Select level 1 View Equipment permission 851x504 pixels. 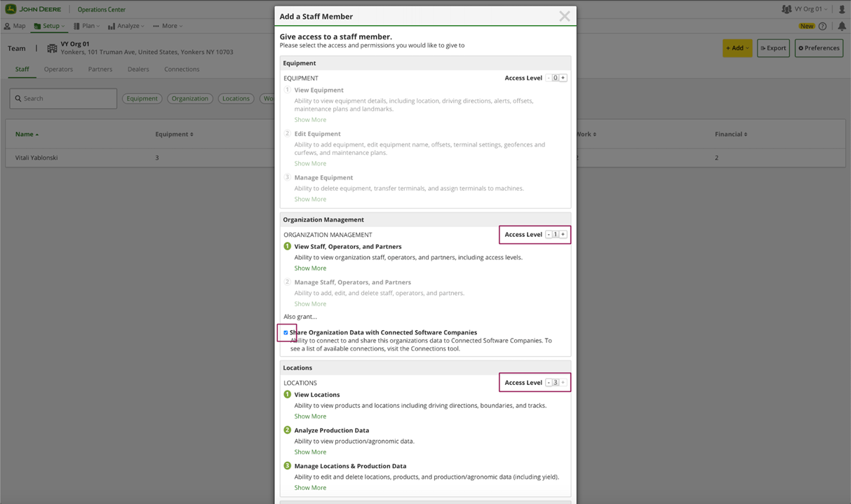[x=287, y=90]
